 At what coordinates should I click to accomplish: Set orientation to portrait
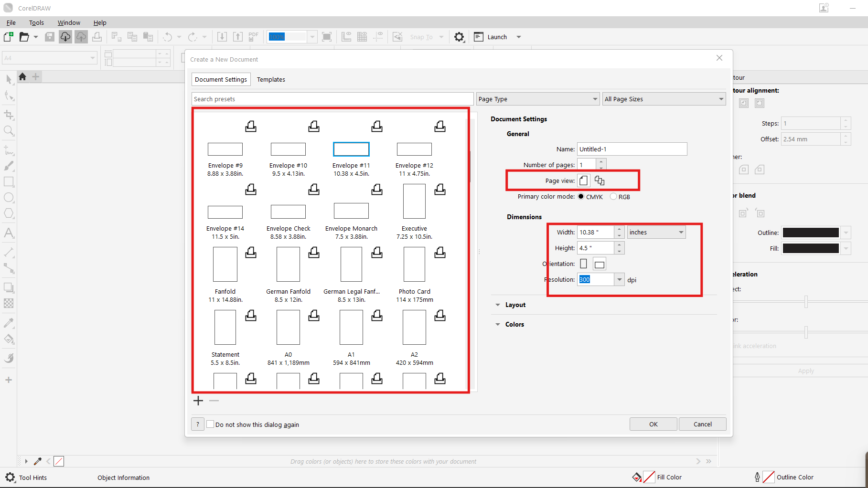583,264
